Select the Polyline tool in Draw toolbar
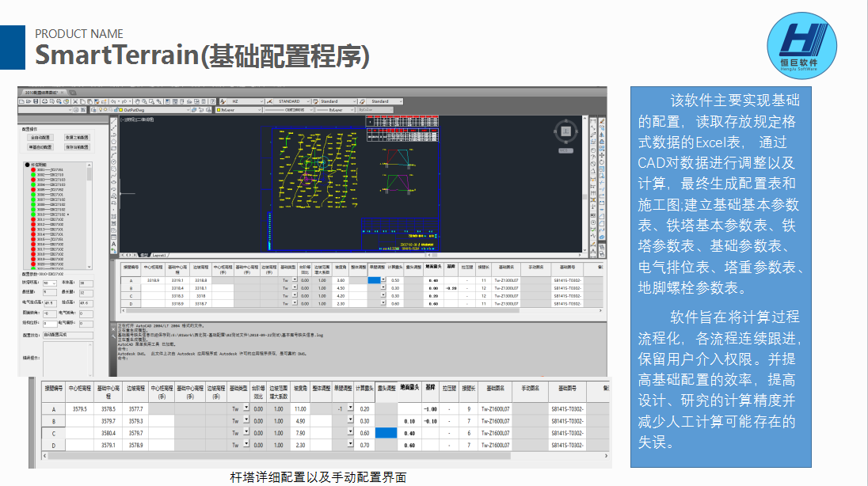The image size is (868, 486). pyautogui.click(x=113, y=135)
